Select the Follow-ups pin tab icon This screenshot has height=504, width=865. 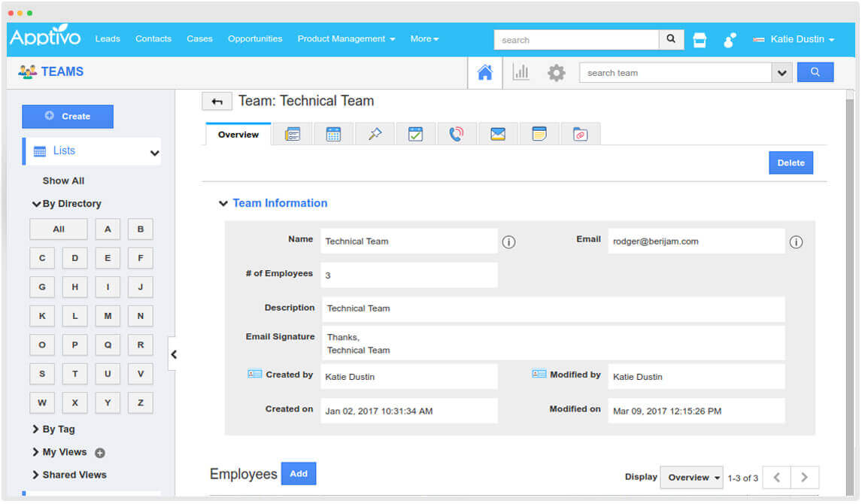[x=375, y=132]
